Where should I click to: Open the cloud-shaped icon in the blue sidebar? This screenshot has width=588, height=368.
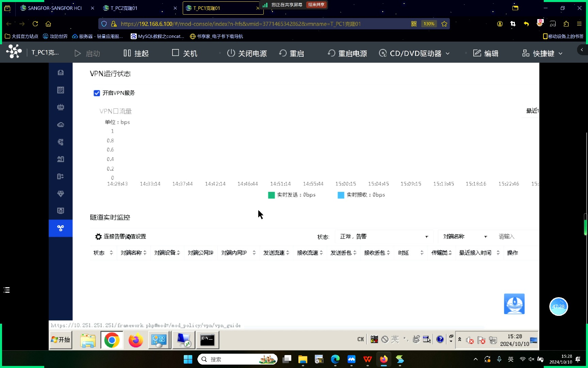tap(61, 125)
